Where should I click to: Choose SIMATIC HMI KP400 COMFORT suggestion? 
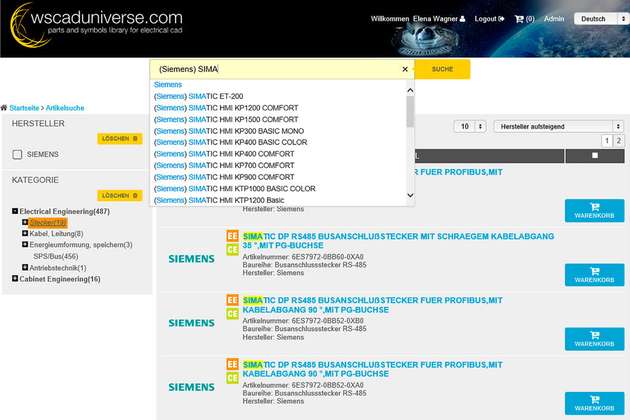224,154
